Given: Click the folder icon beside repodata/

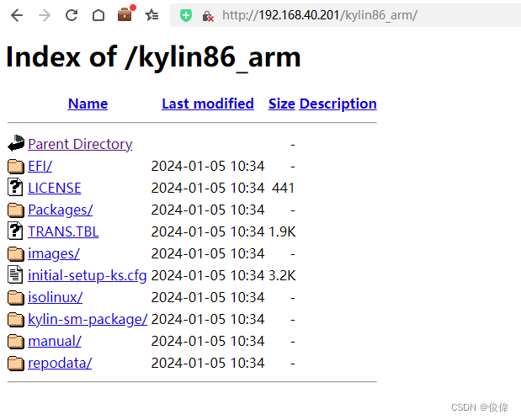Looking at the screenshot, I should point(16,364).
